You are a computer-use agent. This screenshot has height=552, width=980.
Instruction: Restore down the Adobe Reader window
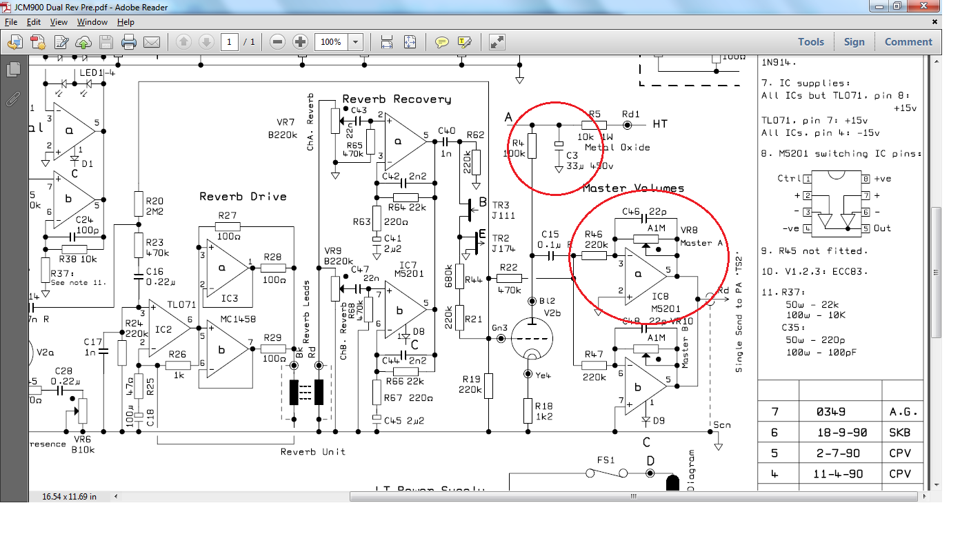(x=897, y=6)
